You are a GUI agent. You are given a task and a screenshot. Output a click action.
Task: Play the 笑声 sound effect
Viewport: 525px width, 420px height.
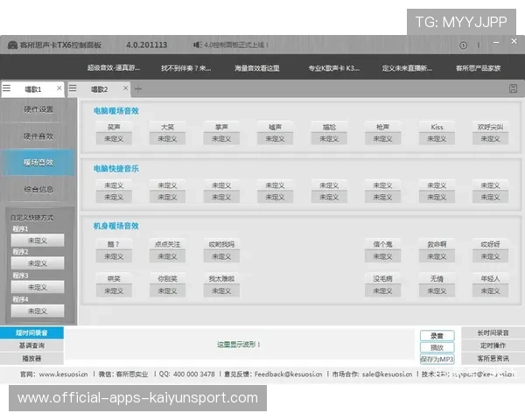113,127
